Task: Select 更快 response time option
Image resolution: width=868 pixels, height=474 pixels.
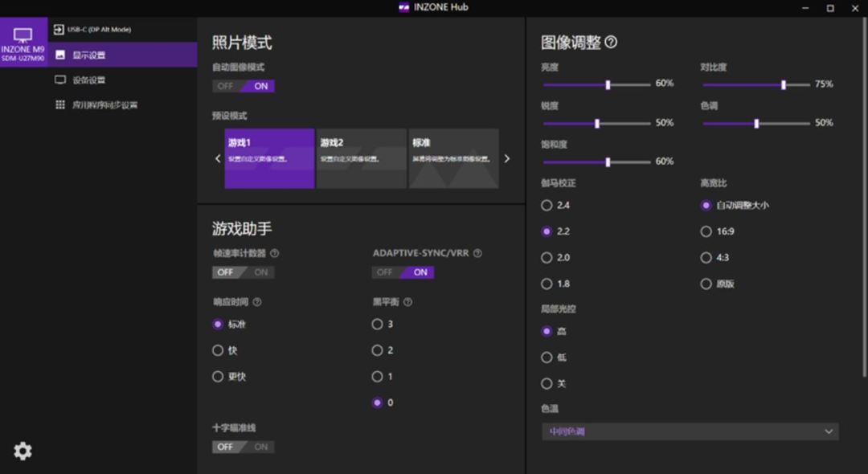Action: coord(218,377)
